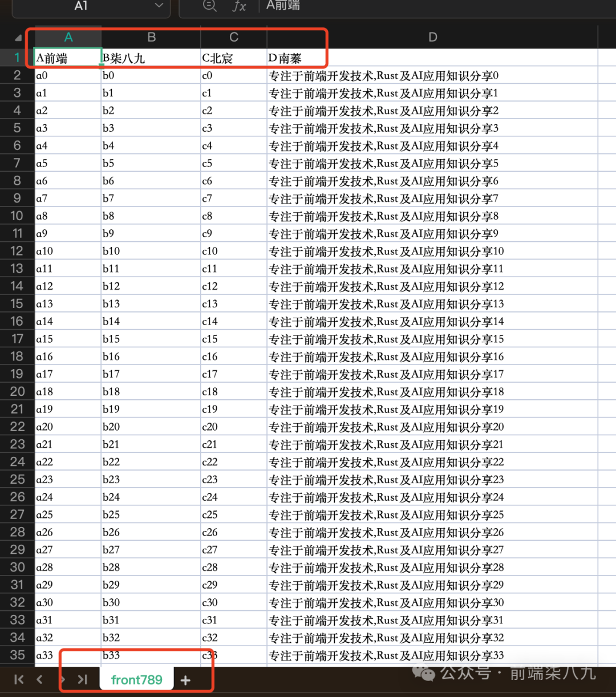Add a new worksheet with the plus icon
The height and width of the screenshot is (697, 616).
185,679
